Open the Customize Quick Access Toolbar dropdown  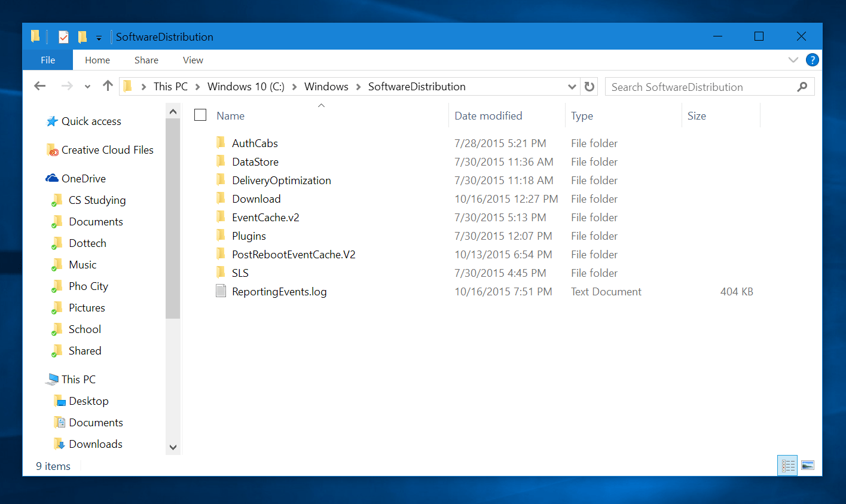[99, 38]
